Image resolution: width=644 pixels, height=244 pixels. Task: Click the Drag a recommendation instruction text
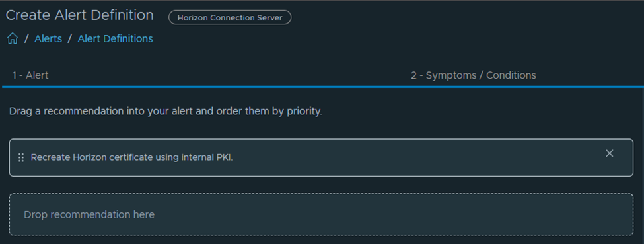click(166, 112)
